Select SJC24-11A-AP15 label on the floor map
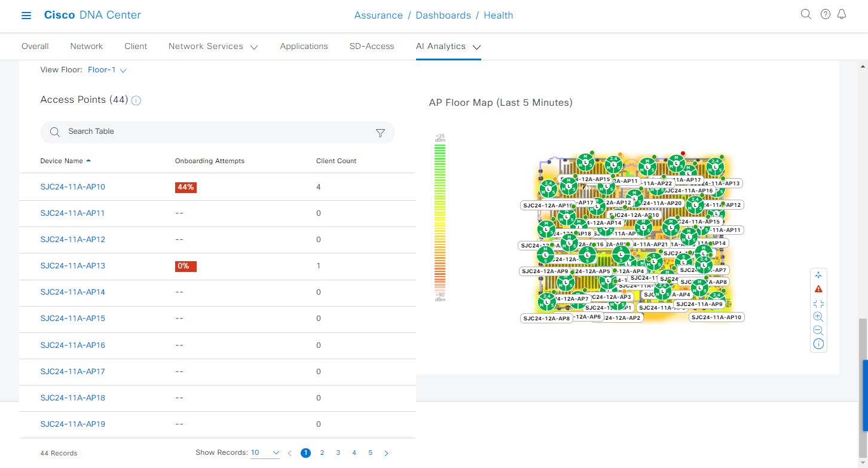This screenshot has width=868, height=468. [x=696, y=222]
